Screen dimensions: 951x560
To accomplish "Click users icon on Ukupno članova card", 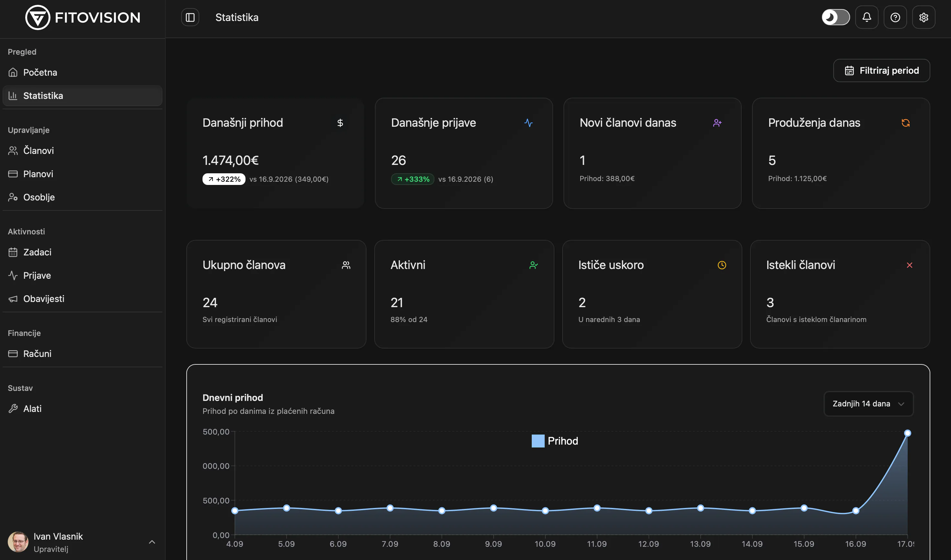I will 346,265.
